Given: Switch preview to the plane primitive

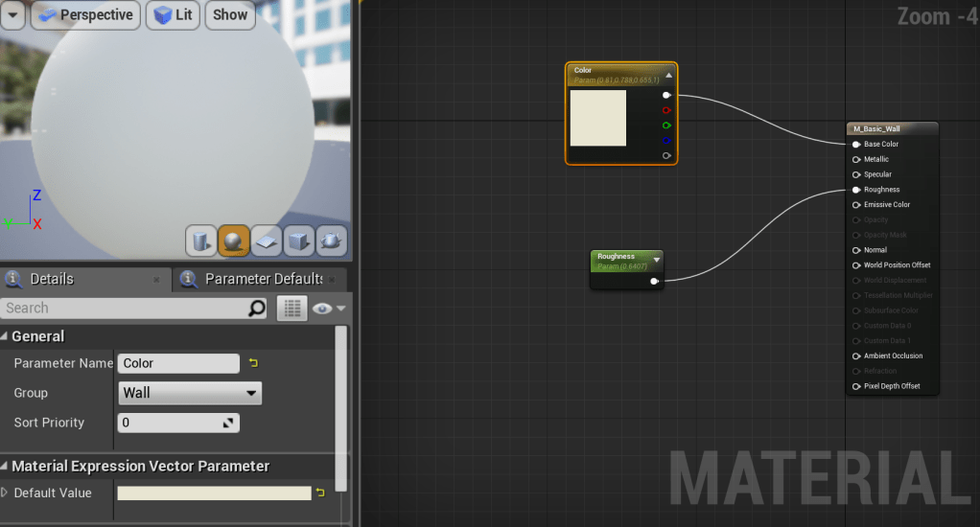Looking at the screenshot, I should pos(267,241).
